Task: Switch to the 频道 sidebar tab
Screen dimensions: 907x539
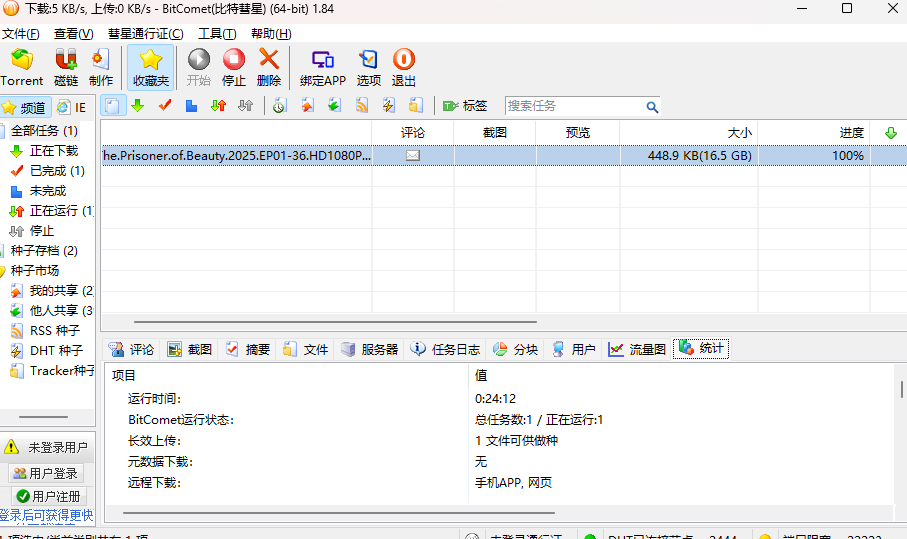Action: click(25, 108)
